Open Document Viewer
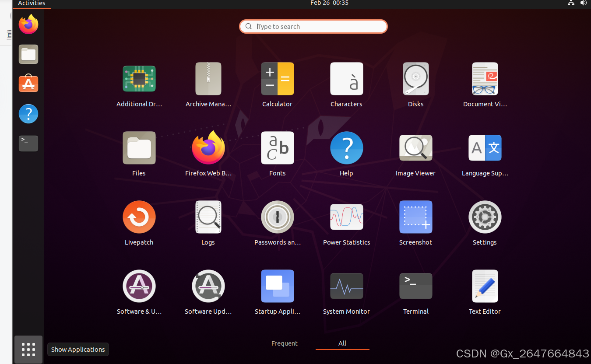This screenshot has width=591, height=364. click(485, 79)
